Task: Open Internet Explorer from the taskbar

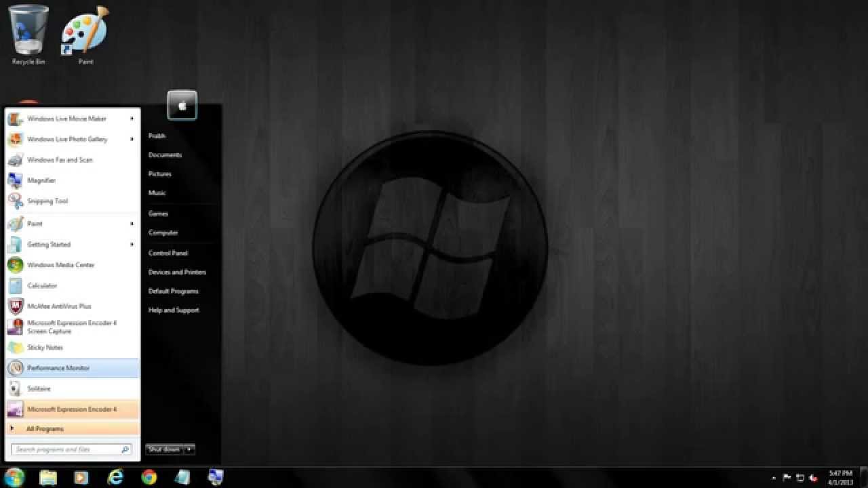Action: click(x=115, y=477)
